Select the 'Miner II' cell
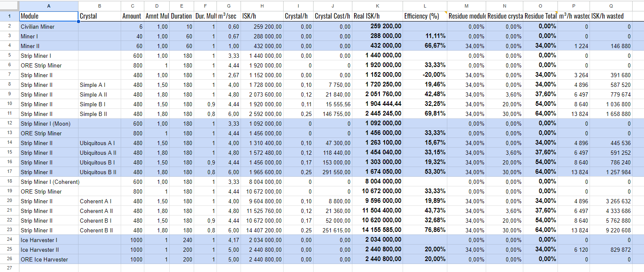 [x=49, y=46]
